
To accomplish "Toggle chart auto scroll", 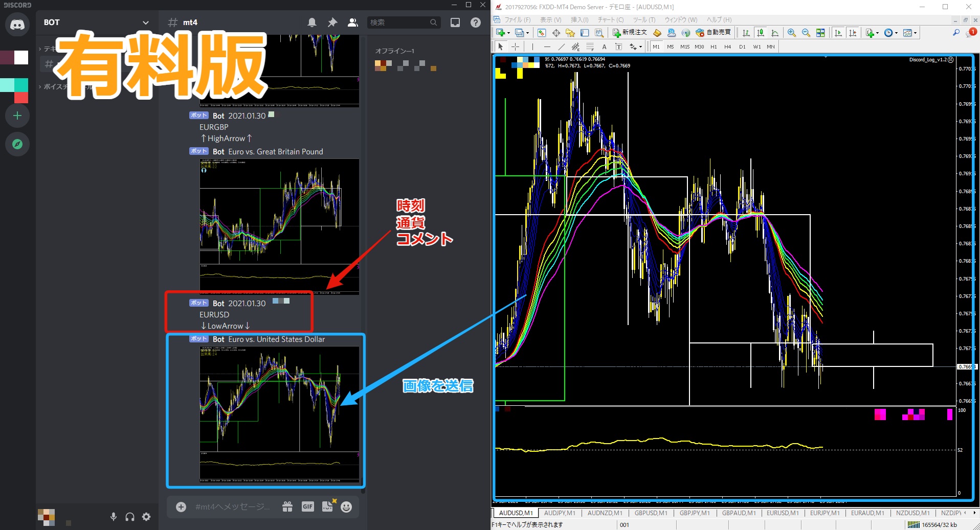I will [838, 33].
